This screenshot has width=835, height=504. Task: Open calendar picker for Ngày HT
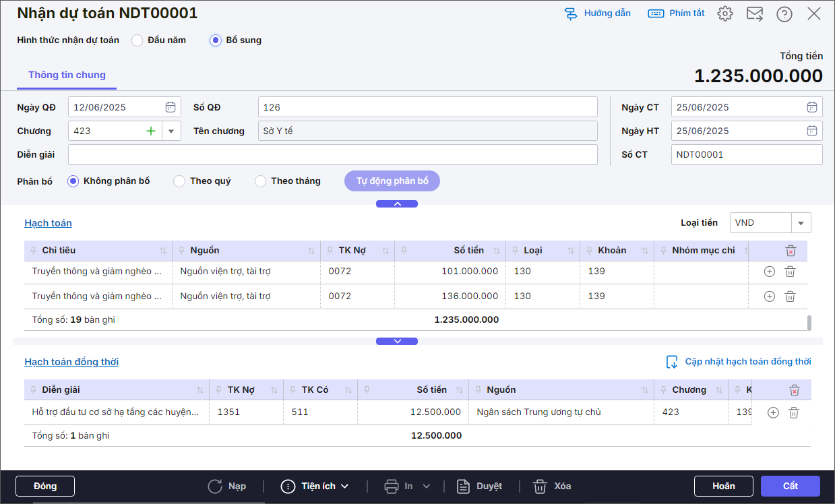[x=812, y=131]
